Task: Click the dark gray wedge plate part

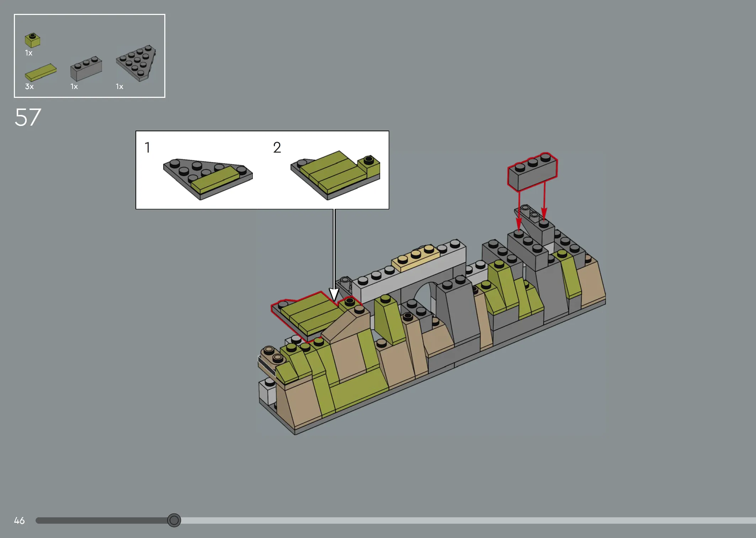Action: (x=136, y=63)
